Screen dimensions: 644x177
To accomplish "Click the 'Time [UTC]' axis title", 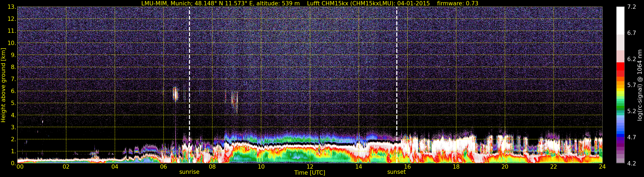I will pyautogui.click(x=310, y=173).
